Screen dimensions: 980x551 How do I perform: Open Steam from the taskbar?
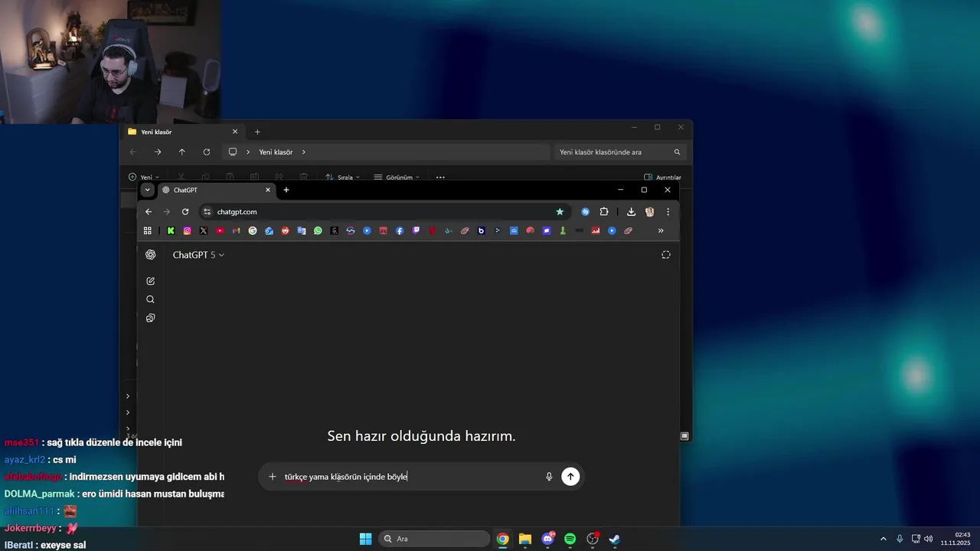pos(614,539)
